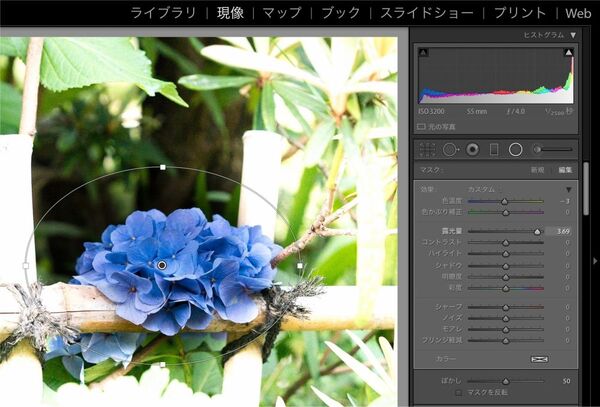Click the 55 mm focal length text

[x=477, y=112]
